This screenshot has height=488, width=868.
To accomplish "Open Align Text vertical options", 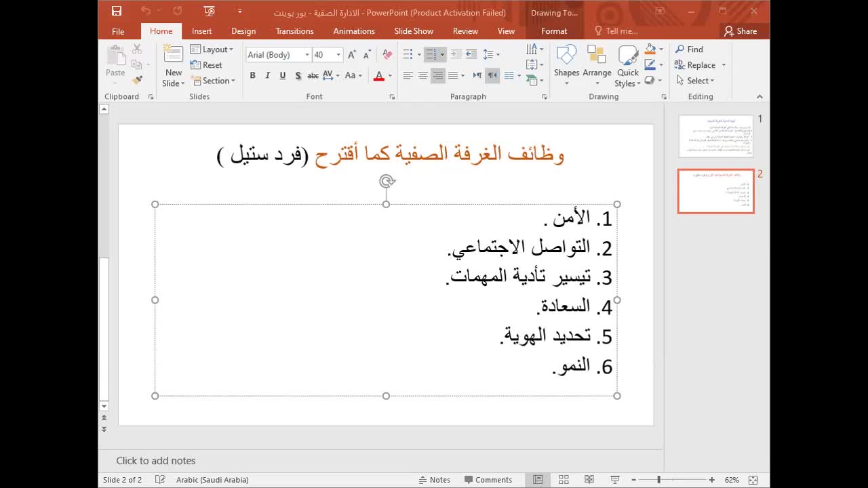I will [535, 64].
